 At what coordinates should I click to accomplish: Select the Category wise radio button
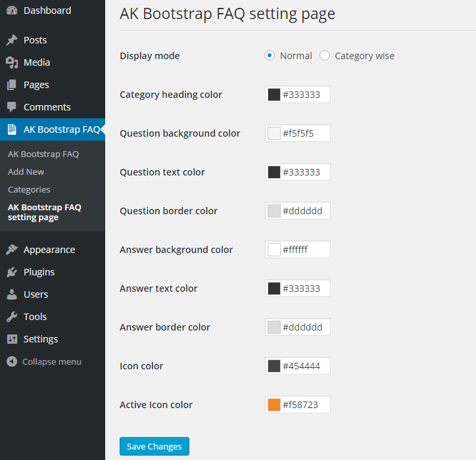click(x=325, y=55)
